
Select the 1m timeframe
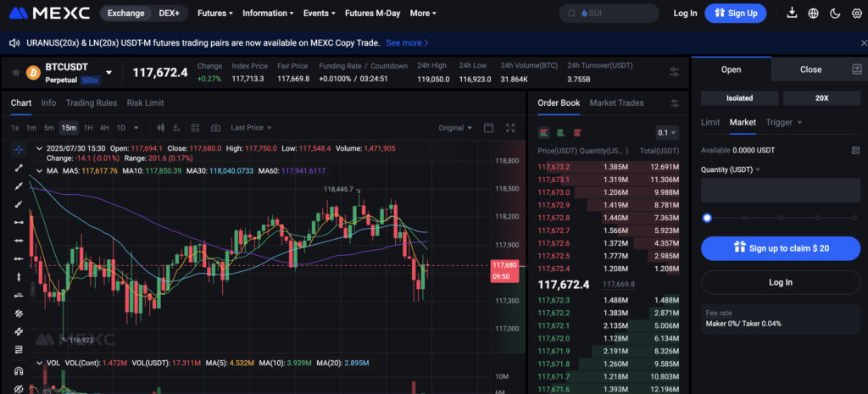pyautogui.click(x=31, y=128)
